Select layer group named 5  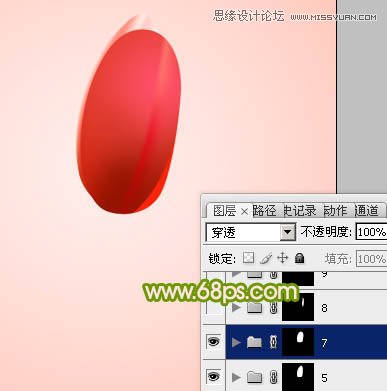306,375
